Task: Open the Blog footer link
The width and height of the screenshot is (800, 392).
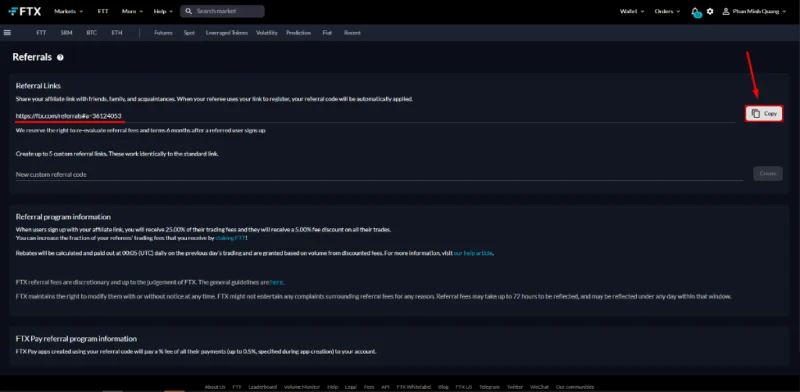Action: [x=443, y=387]
